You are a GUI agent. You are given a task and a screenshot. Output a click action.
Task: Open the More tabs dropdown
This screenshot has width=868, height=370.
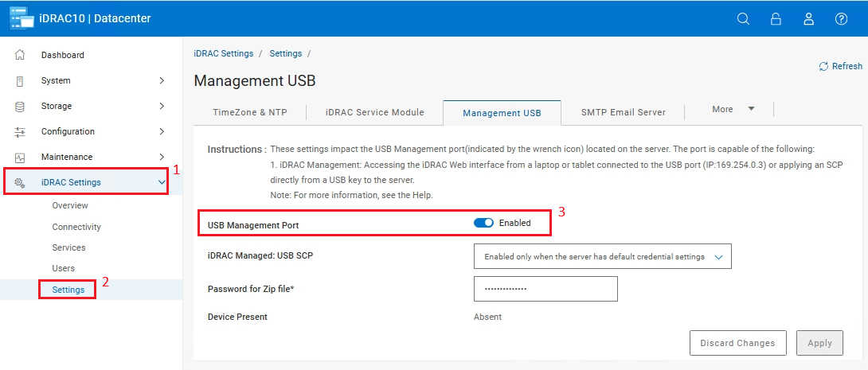(x=733, y=110)
